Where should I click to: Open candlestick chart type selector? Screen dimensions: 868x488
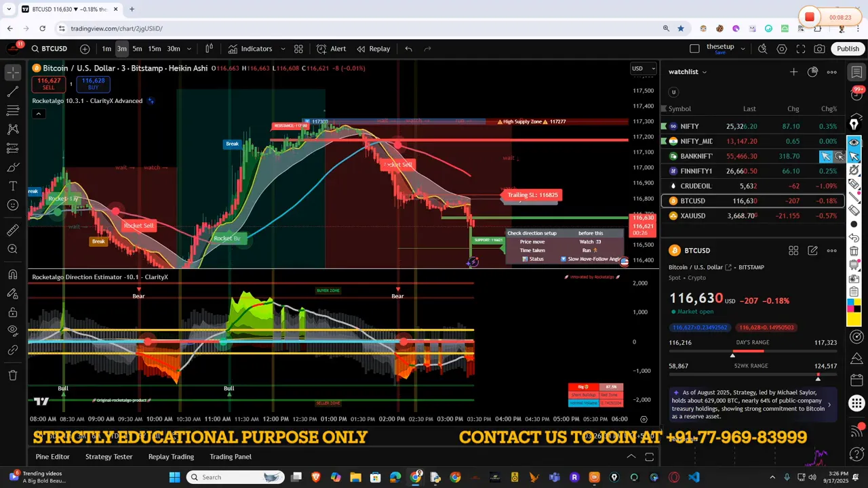point(210,49)
